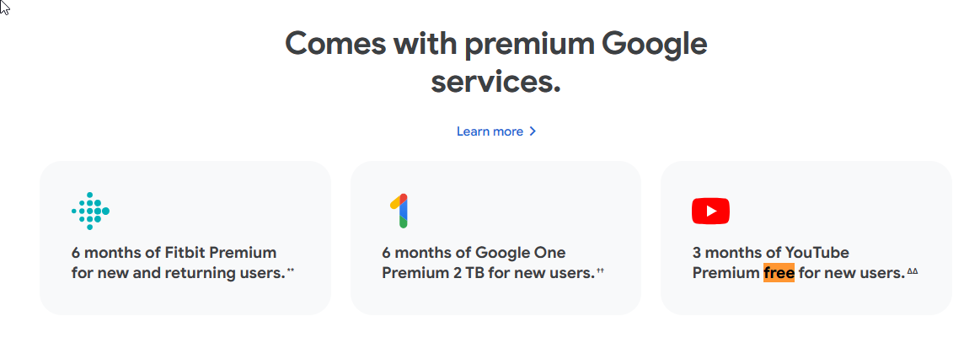The width and height of the screenshot is (980, 348).
Task: Select the 6 months of Fitbit Premium text
Action: pos(174,253)
